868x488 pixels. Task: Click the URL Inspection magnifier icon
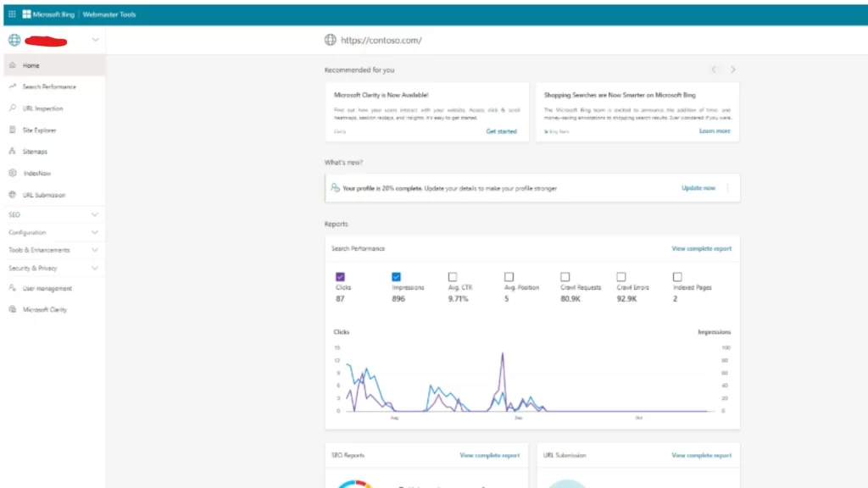[12, 108]
